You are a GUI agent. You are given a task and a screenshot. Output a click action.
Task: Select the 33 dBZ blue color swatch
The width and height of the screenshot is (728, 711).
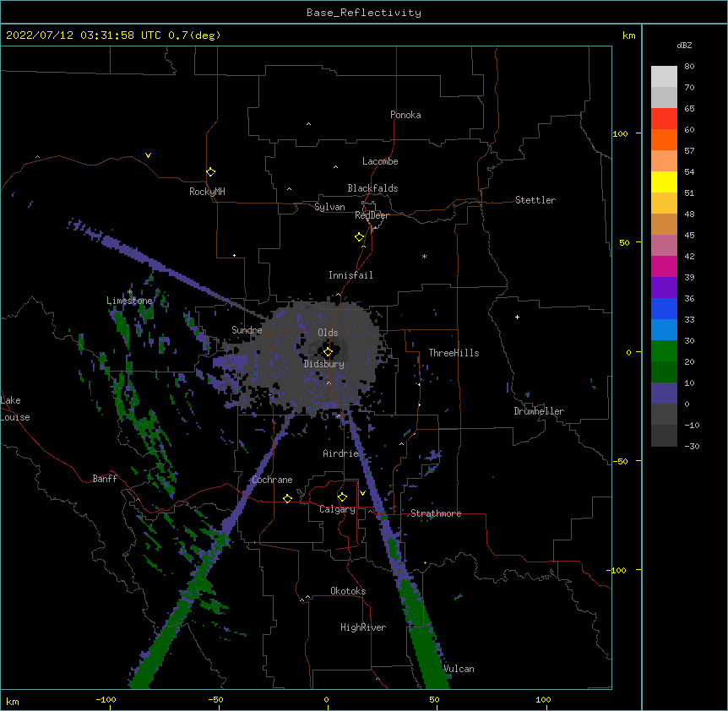tap(664, 329)
